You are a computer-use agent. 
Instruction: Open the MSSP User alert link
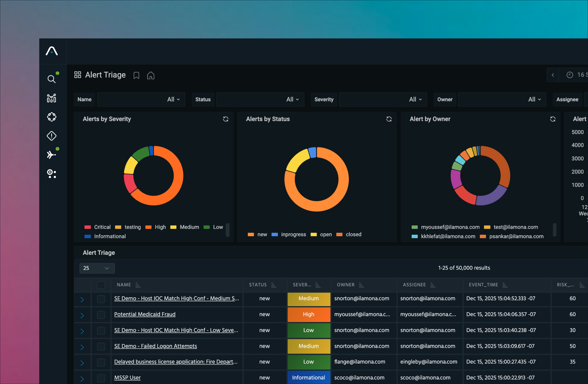[127, 378]
